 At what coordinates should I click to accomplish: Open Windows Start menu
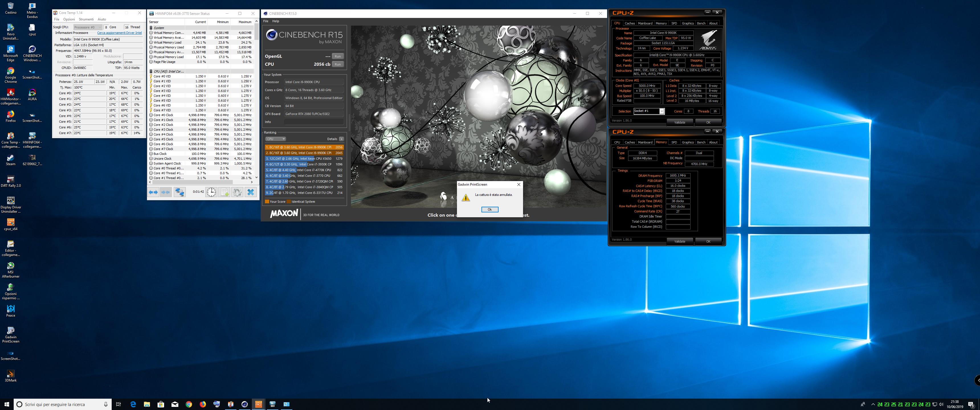pos(7,404)
